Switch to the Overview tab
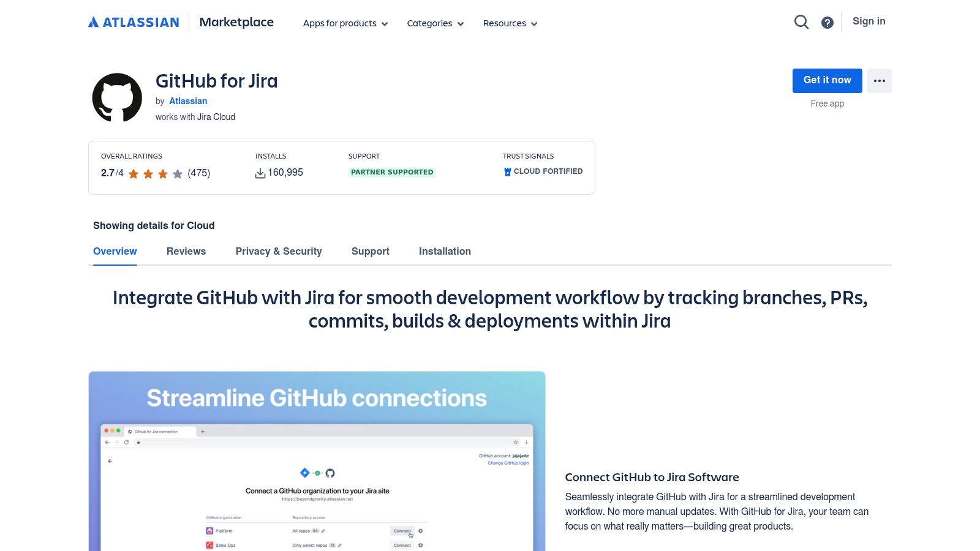Image resolution: width=980 pixels, height=551 pixels. 115,251
